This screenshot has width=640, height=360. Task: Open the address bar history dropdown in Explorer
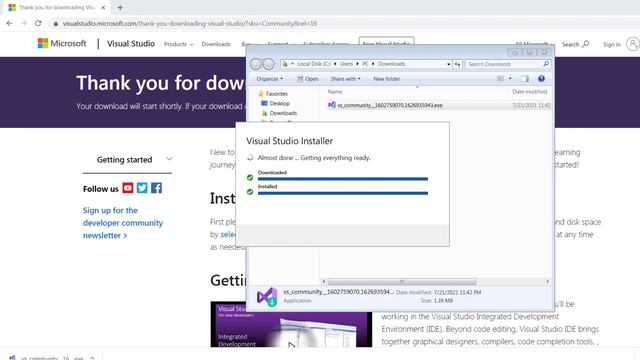(x=448, y=64)
